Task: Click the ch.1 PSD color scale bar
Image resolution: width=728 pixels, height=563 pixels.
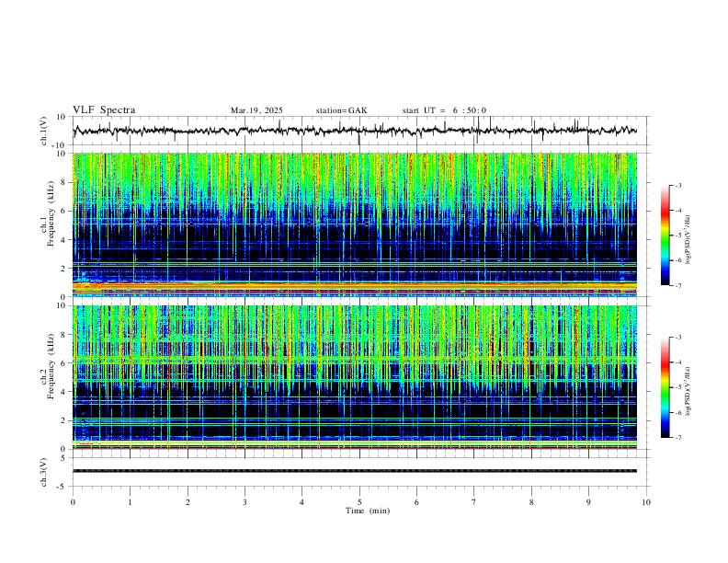Action: 665,236
